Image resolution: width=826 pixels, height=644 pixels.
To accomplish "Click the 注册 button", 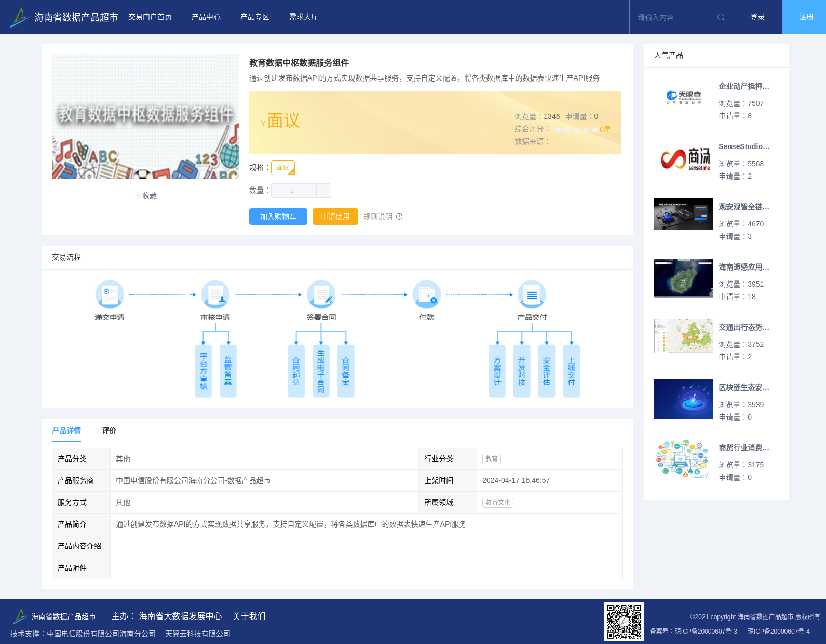I will (x=804, y=17).
